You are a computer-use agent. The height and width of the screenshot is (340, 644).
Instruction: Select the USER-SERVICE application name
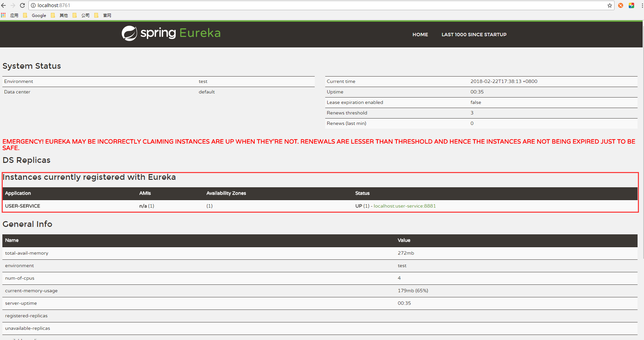coord(23,206)
